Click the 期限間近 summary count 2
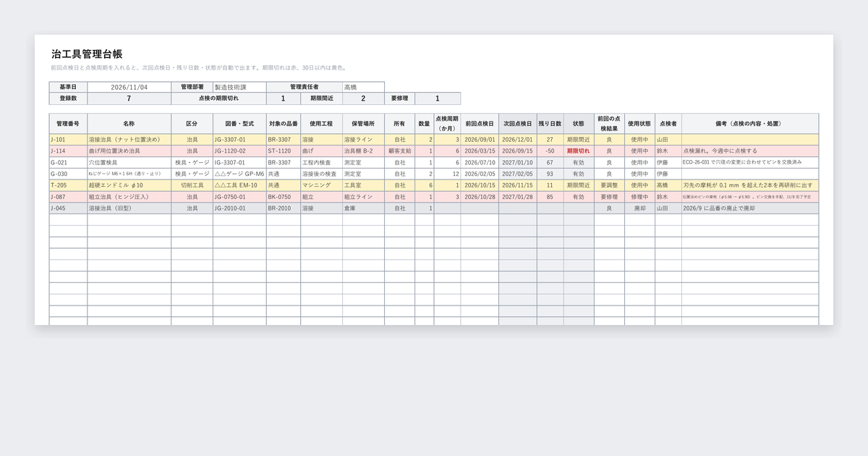The width and height of the screenshot is (868, 456). 363,98
